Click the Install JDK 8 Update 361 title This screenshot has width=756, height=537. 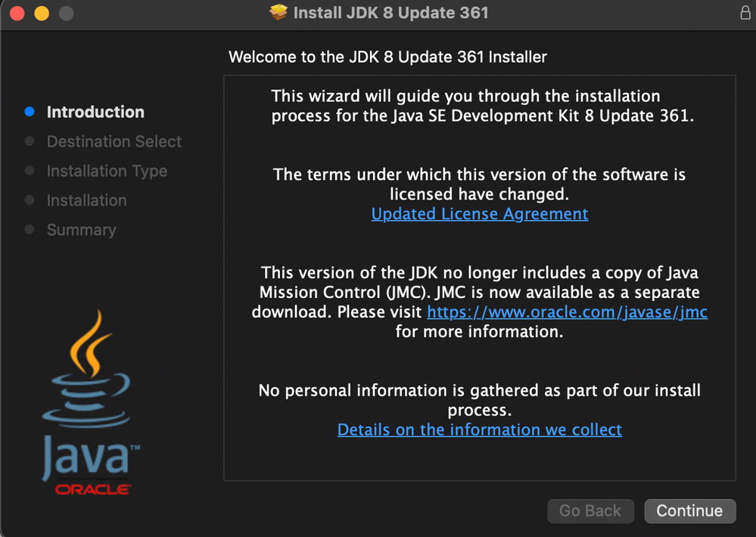point(391,13)
